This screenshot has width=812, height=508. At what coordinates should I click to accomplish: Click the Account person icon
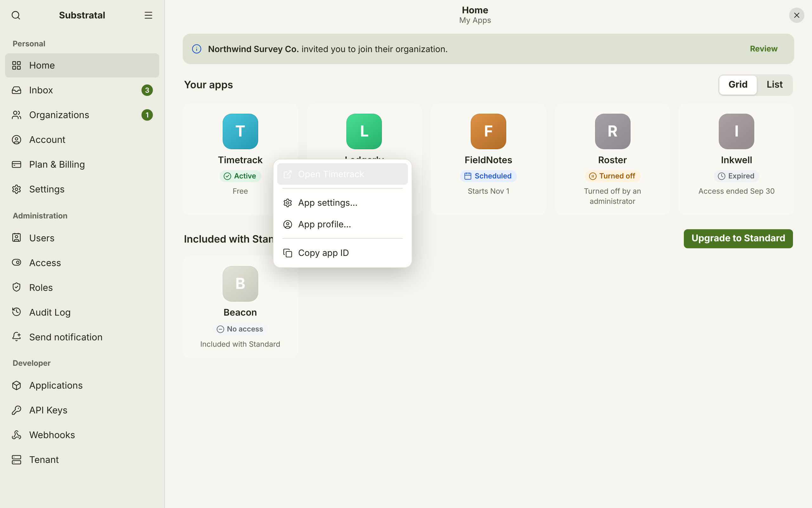pos(16,140)
